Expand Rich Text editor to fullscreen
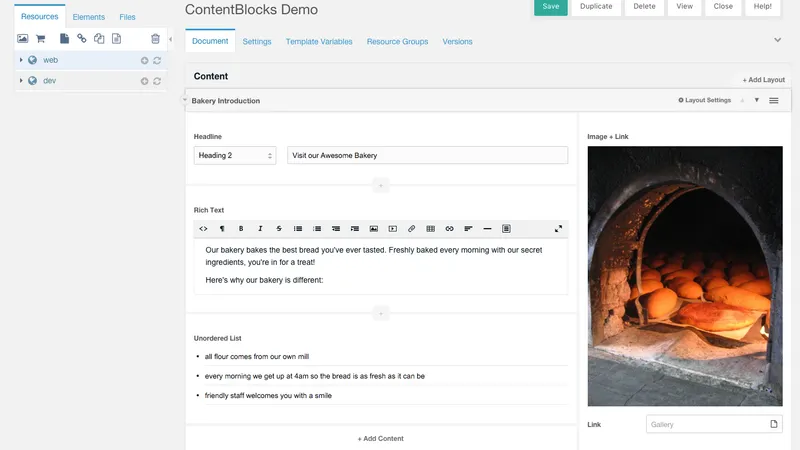 click(x=558, y=229)
